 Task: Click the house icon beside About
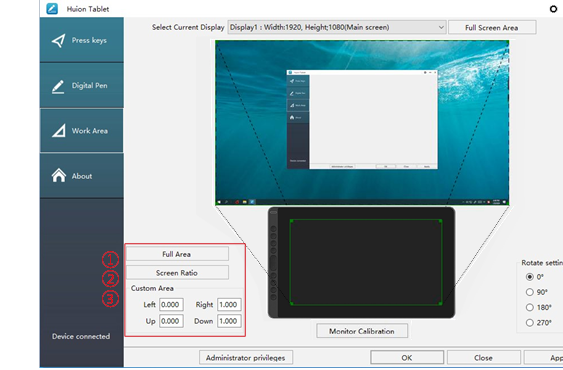59,176
